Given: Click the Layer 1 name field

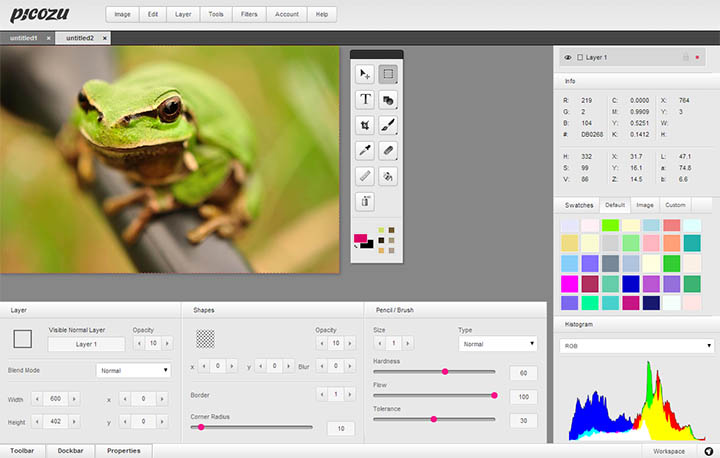Looking at the screenshot, I should [86, 344].
